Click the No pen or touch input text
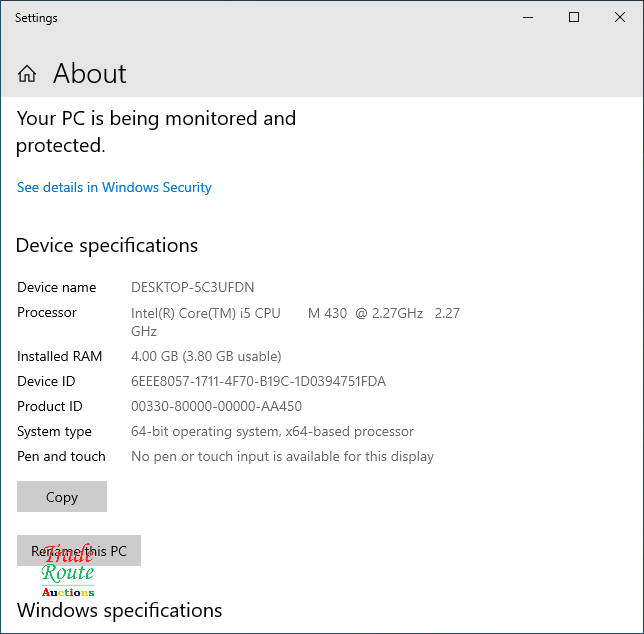644x634 pixels. click(x=282, y=456)
